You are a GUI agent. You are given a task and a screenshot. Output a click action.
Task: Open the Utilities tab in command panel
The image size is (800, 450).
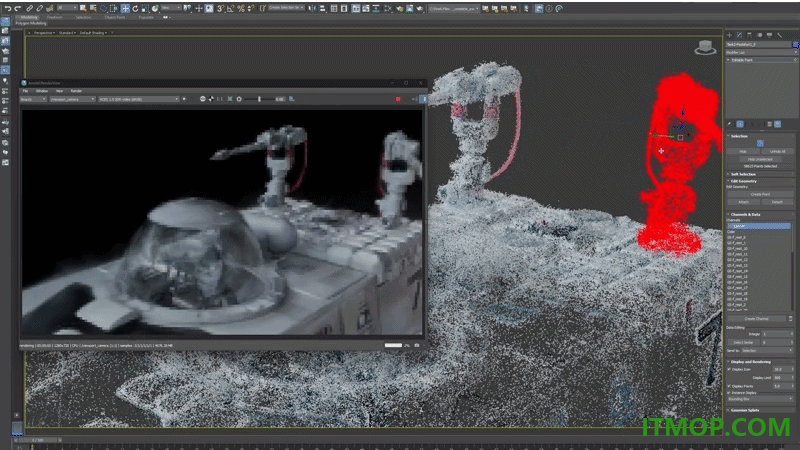click(780, 35)
